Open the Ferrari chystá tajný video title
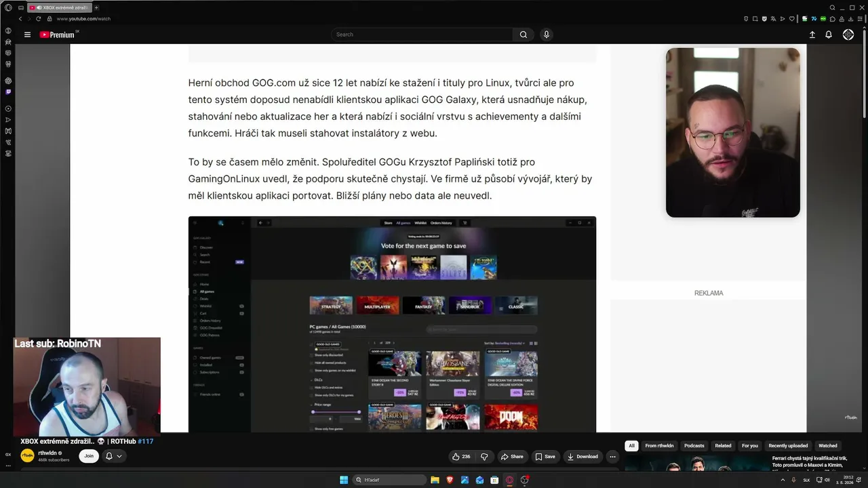This screenshot has height=488, width=868. (810, 462)
